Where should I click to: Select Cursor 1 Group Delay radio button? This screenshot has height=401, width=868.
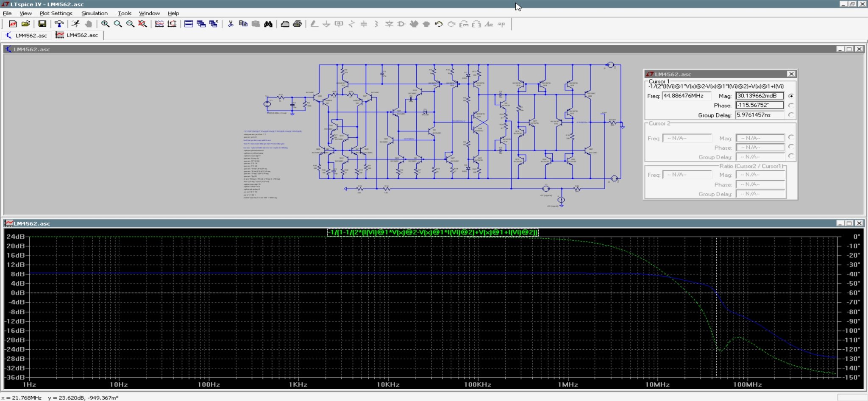pos(791,115)
